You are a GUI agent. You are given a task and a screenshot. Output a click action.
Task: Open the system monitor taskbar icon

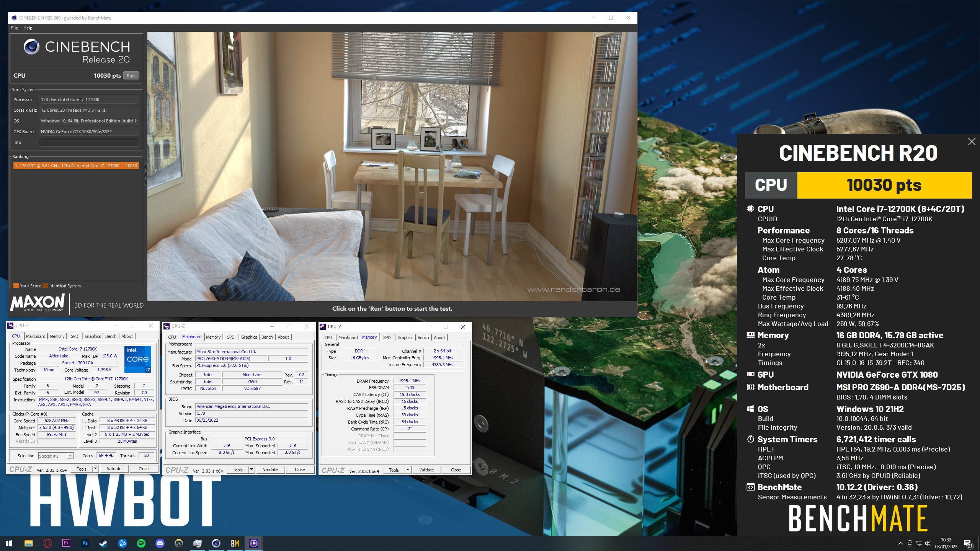[197, 543]
